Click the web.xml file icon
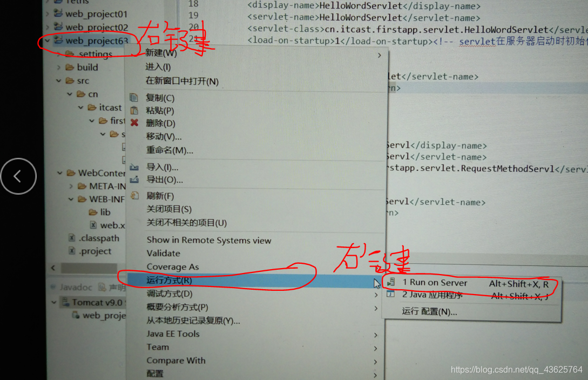The height and width of the screenshot is (380, 588). [93, 225]
